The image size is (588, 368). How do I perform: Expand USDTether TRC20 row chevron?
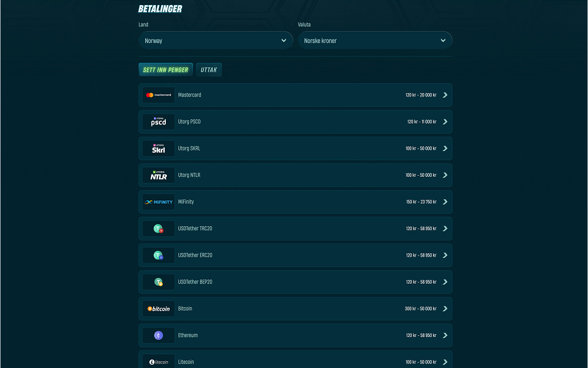tap(445, 228)
